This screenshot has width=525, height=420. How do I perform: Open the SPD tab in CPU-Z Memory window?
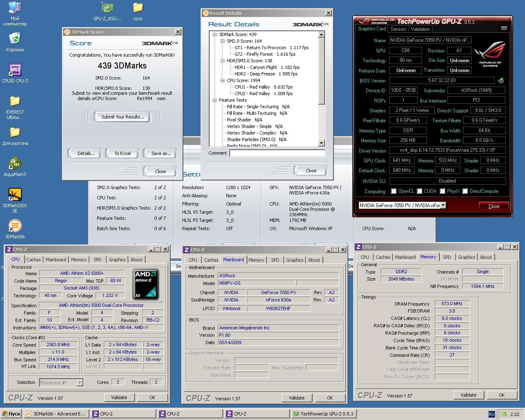(447, 257)
